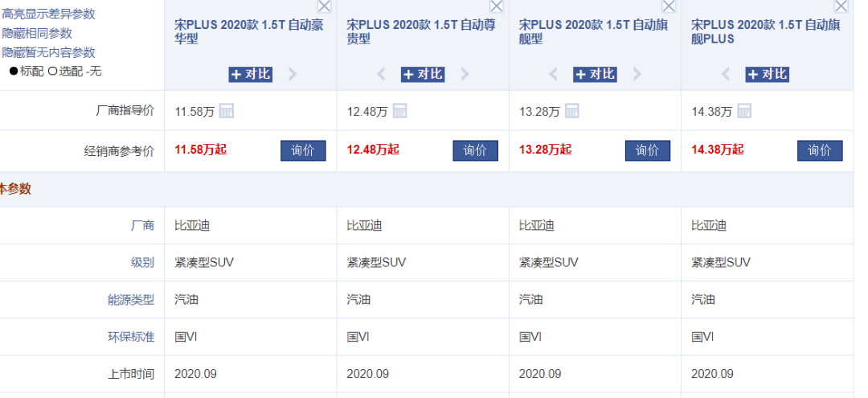Remove the 自动尊贵型 column with its X icon
The height and width of the screenshot is (398, 868).
[497, 6]
